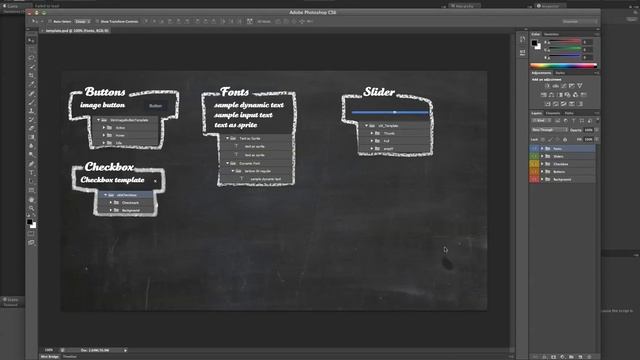640x360 pixels.
Task: Select the Brush tool
Action: pos(31,102)
